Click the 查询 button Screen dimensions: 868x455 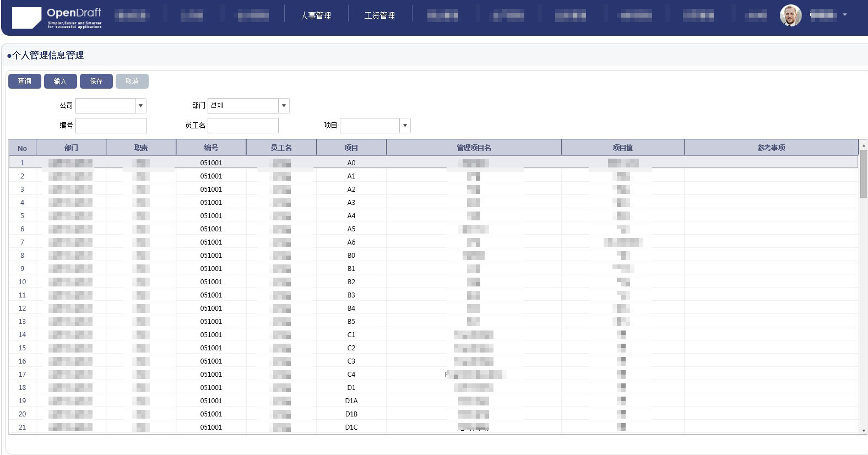coord(25,82)
